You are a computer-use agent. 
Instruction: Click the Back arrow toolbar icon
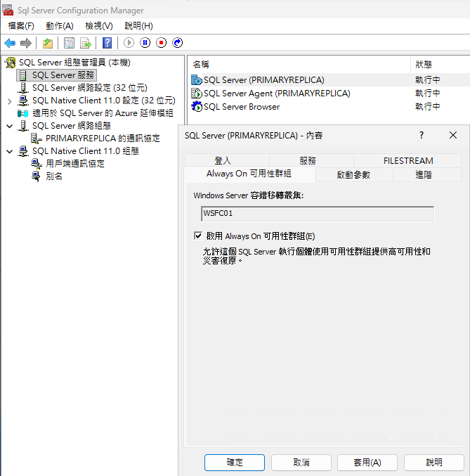tap(10, 43)
